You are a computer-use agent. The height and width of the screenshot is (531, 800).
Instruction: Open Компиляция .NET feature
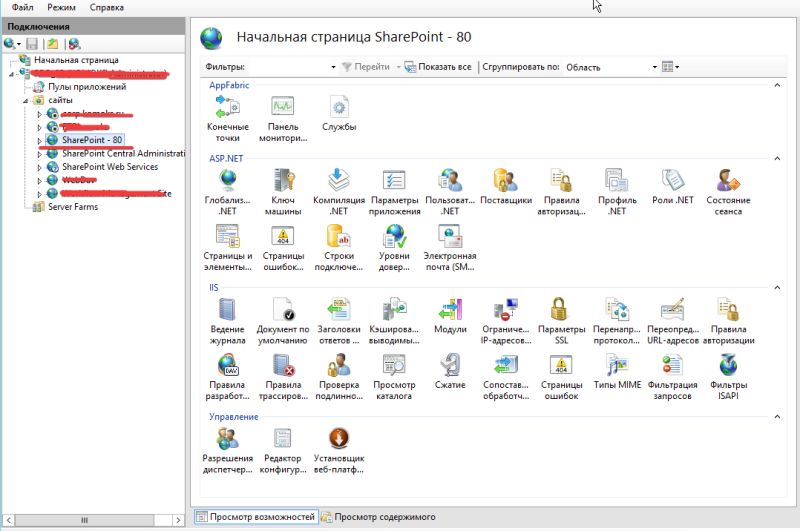[339, 192]
